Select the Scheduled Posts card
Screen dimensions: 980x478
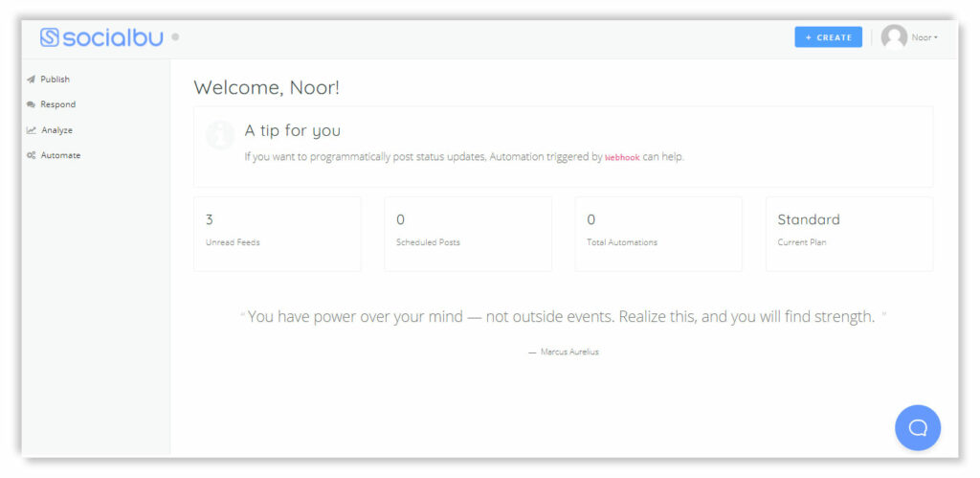click(467, 234)
